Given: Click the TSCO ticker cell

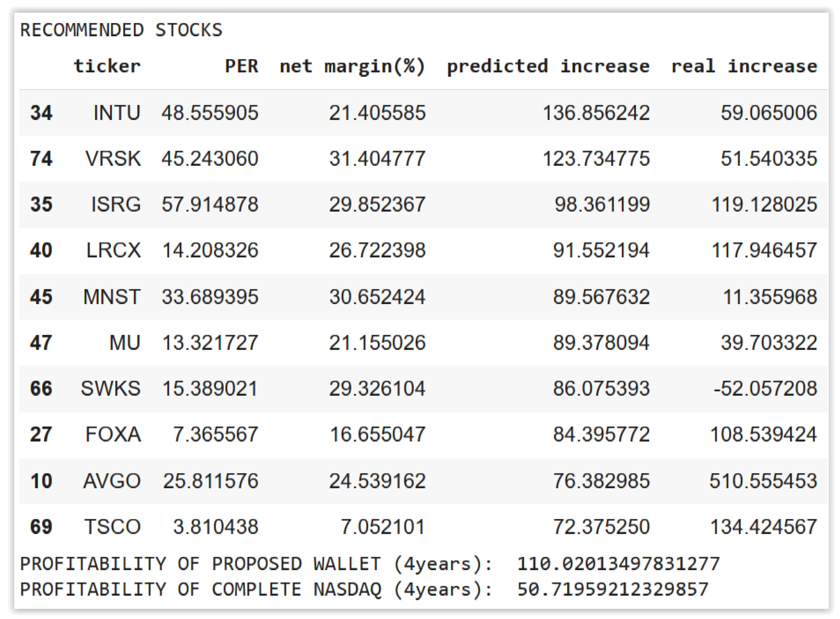Looking at the screenshot, I should [113, 527].
